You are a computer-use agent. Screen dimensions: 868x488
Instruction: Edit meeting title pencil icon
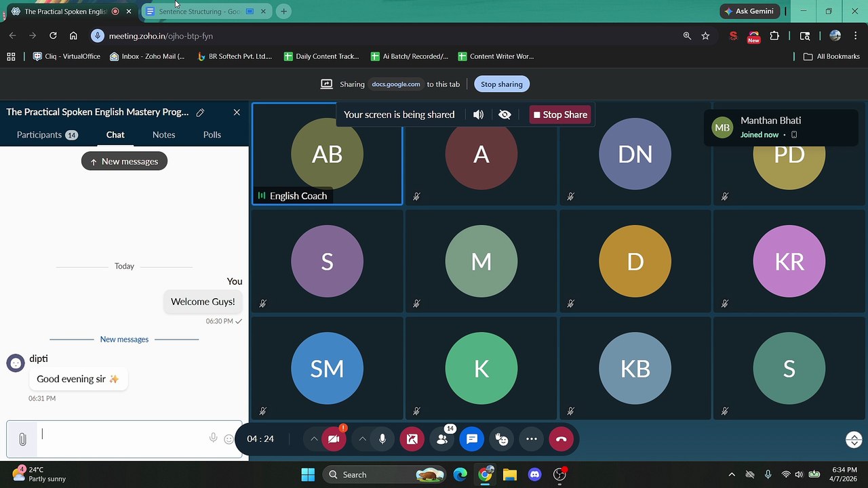point(200,113)
